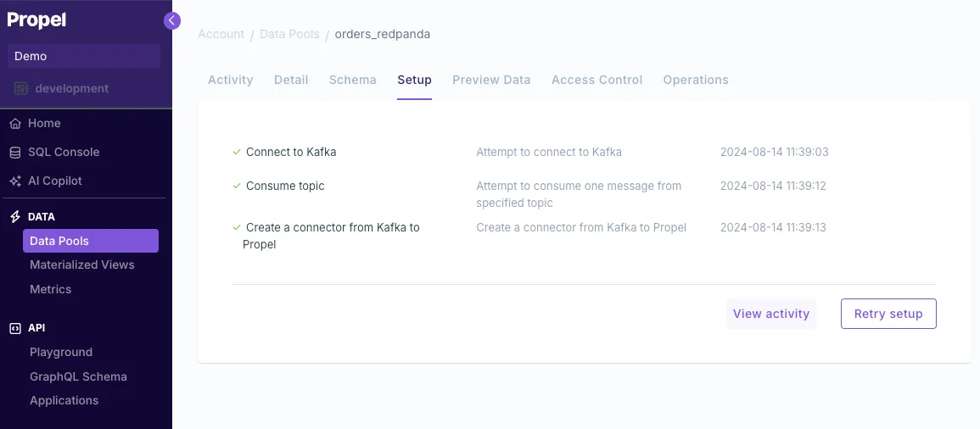Open Metrics in the sidebar
980x429 pixels.
[51, 289]
